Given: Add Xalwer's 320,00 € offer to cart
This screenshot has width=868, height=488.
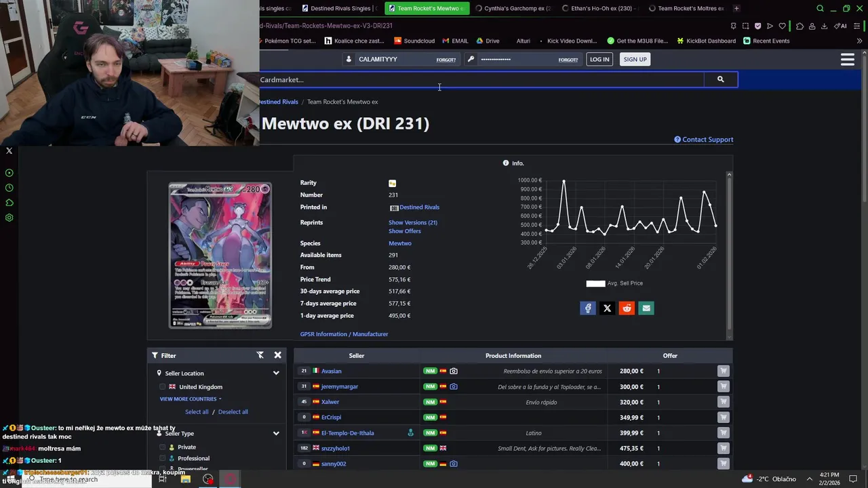Looking at the screenshot, I should point(724,402).
